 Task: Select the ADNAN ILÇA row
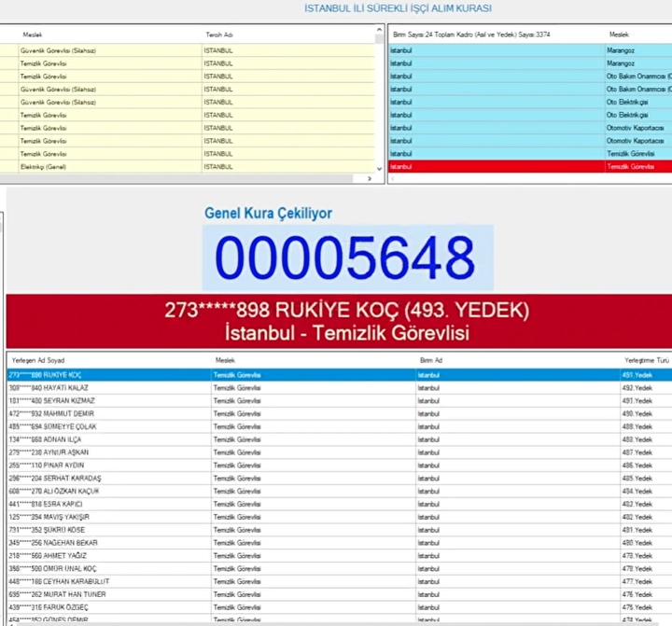pos(340,439)
